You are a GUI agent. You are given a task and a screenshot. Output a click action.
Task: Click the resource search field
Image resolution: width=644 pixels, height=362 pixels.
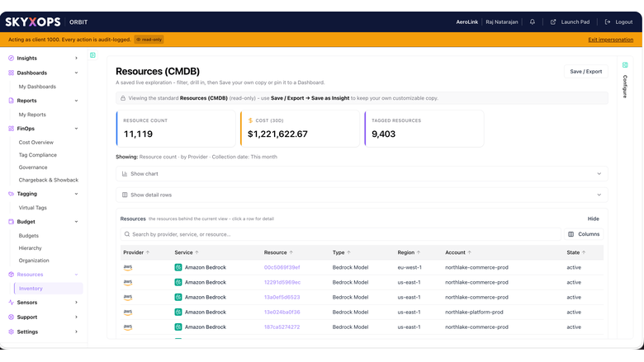pyautogui.click(x=340, y=234)
